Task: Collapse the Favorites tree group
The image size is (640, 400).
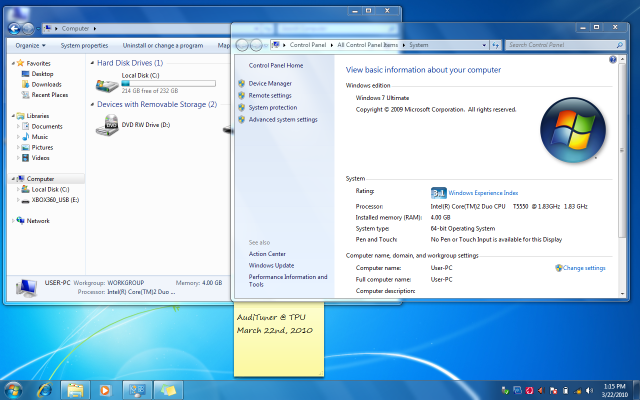Action: click(x=13, y=63)
